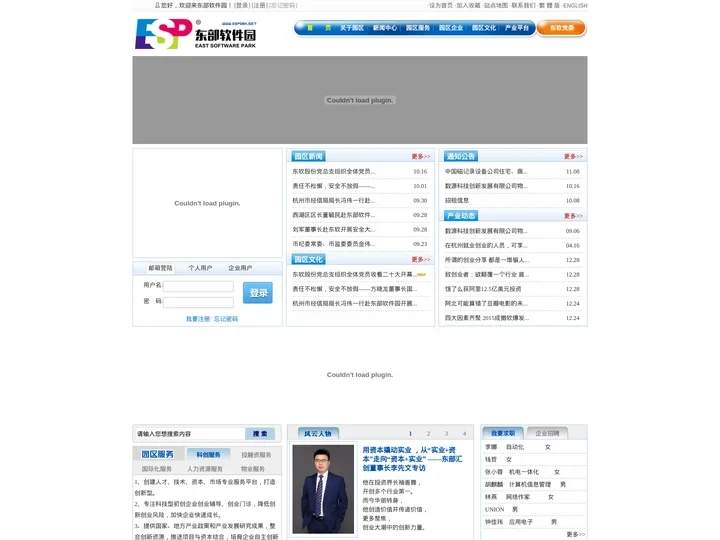
Task: Focus the 请输入您想搜索内容 search box
Action: pos(189,433)
